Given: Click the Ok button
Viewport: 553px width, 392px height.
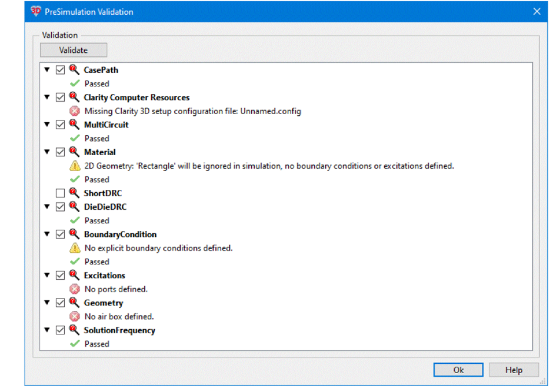Looking at the screenshot, I should click(458, 370).
